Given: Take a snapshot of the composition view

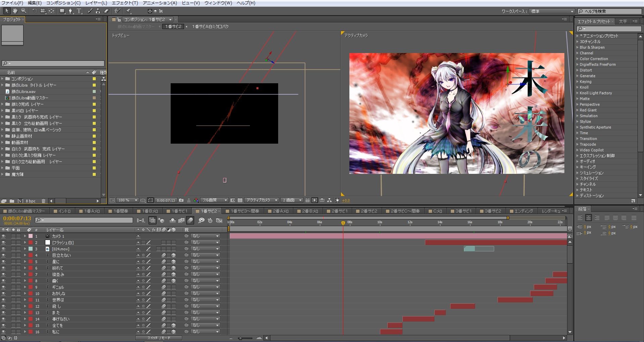Looking at the screenshot, I should pyautogui.click(x=181, y=200).
